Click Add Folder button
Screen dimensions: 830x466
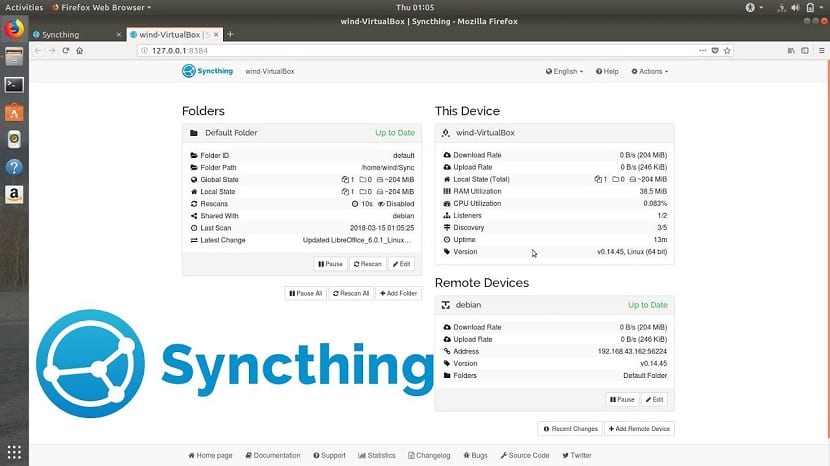399,293
